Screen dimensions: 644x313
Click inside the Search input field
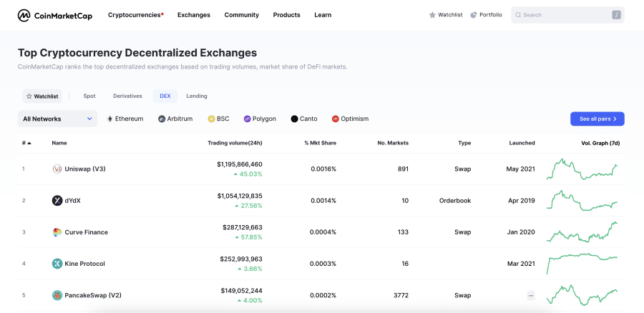[x=567, y=15]
